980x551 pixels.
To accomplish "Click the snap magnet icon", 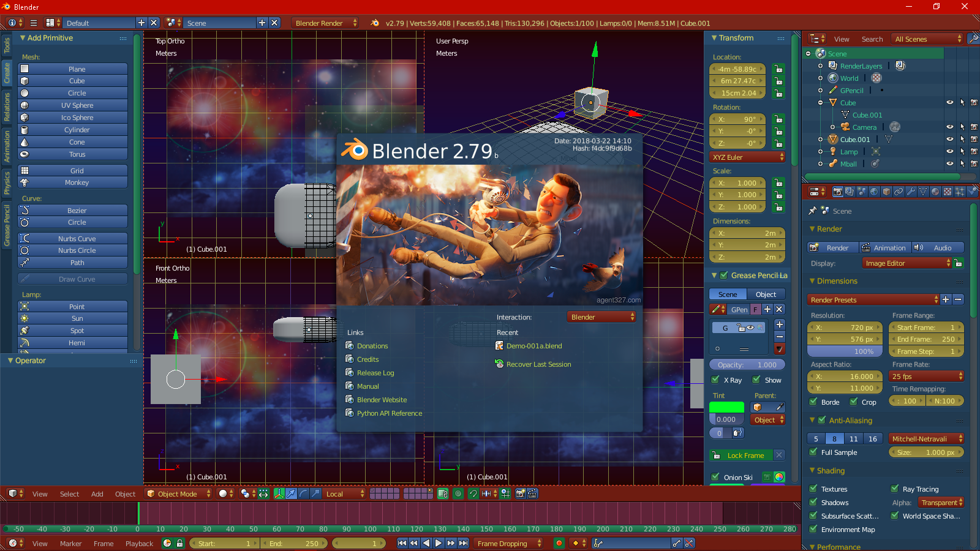I will click(473, 493).
